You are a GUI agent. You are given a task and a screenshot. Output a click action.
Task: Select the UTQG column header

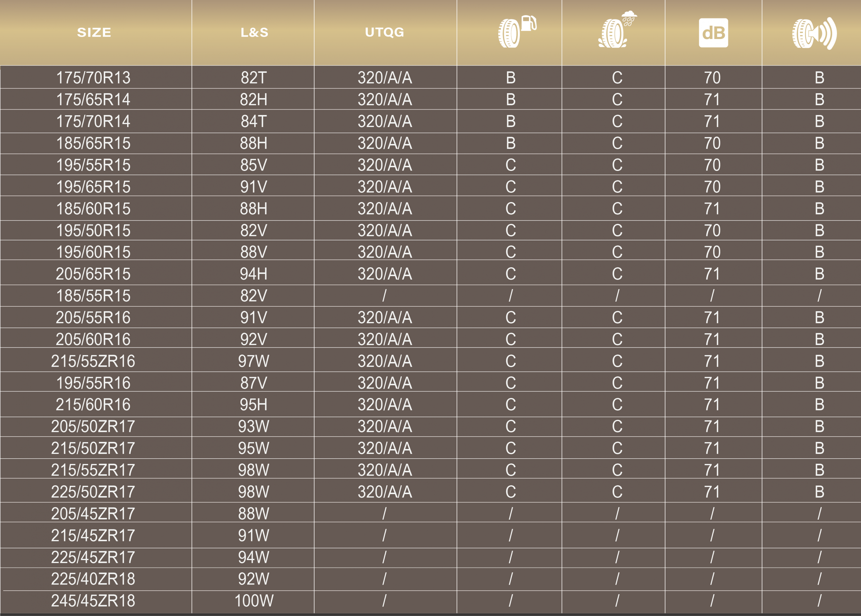coord(385,32)
